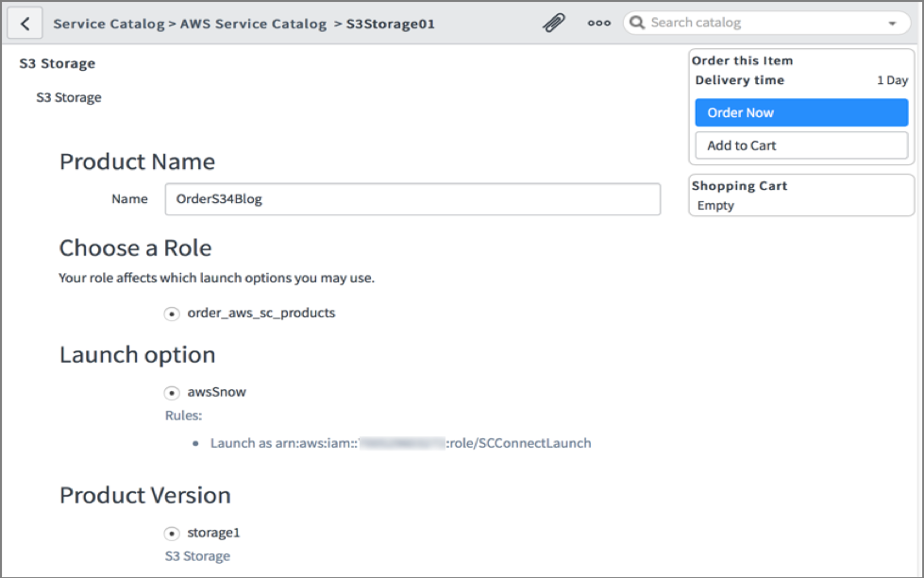The height and width of the screenshot is (578, 924).
Task: Open the attachments paperclip icon
Action: [x=555, y=22]
